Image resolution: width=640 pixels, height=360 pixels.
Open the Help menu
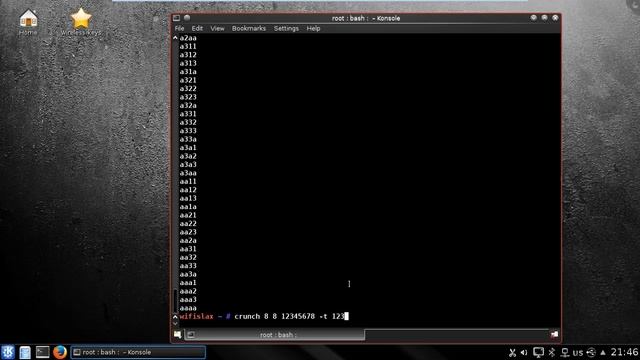313,29
